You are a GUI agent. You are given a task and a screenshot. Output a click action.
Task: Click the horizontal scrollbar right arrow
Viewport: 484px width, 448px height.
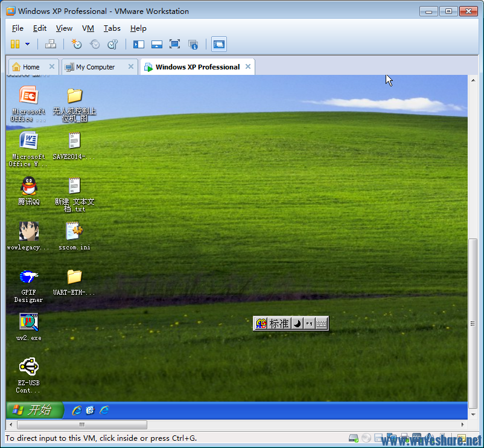click(x=462, y=424)
